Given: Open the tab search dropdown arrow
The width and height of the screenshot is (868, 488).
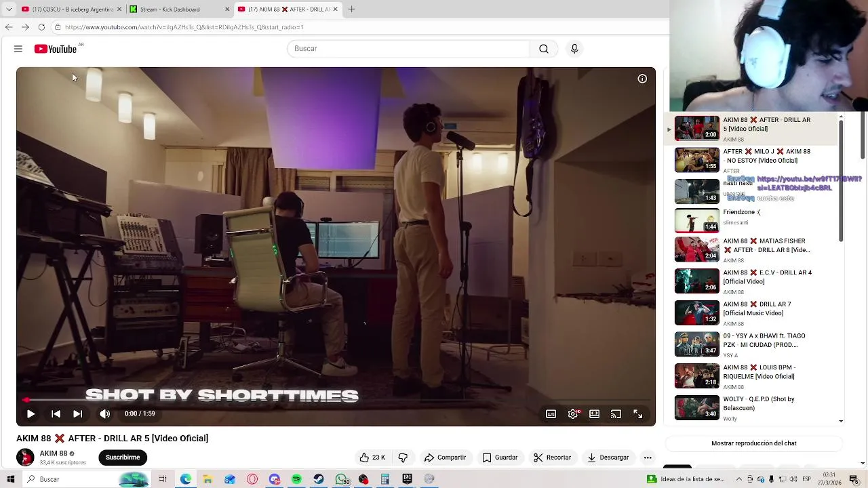Looking at the screenshot, I should (8, 9).
